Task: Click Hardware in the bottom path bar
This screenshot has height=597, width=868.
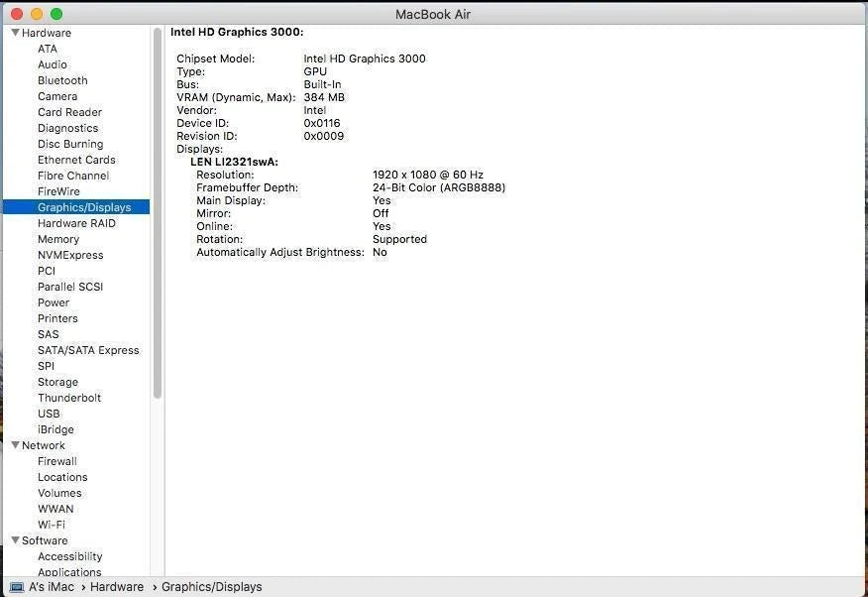Action: point(117,587)
